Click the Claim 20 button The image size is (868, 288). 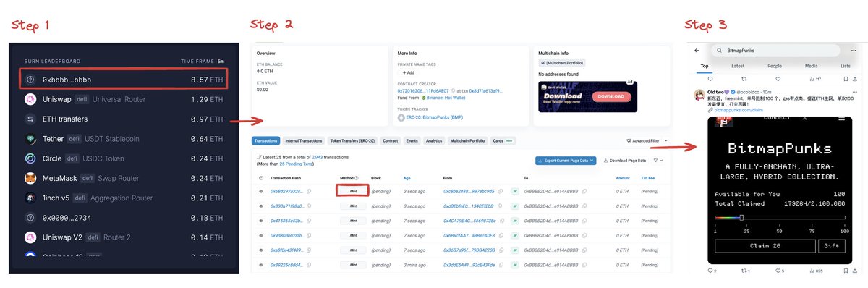click(765, 245)
